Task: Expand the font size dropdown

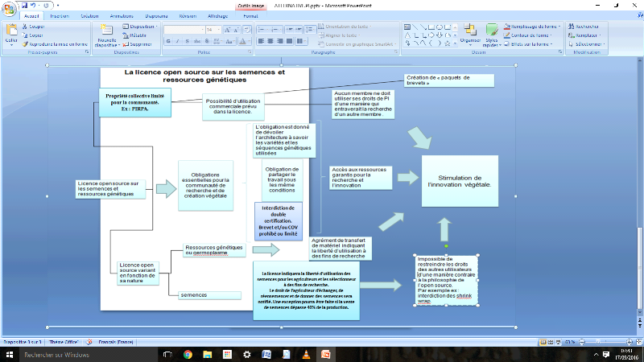Action: pos(218,29)
